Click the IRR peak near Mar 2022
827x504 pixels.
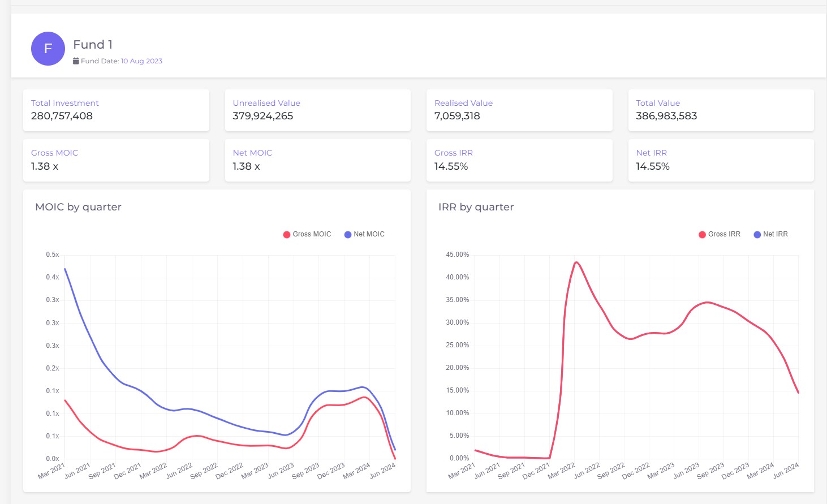pos(576,262)
